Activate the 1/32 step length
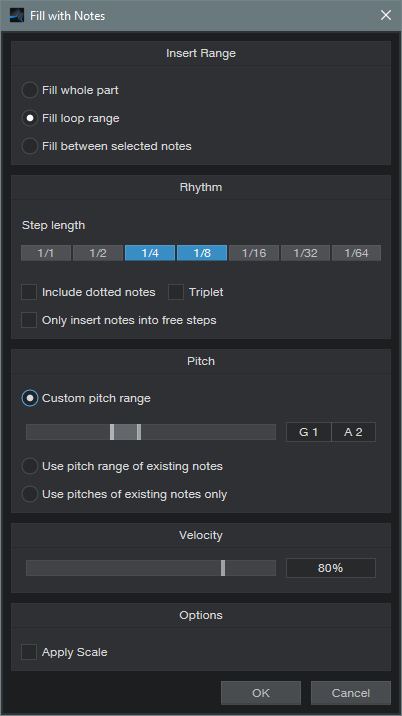This screenshot has height=716, width=402. coord(305,253)
